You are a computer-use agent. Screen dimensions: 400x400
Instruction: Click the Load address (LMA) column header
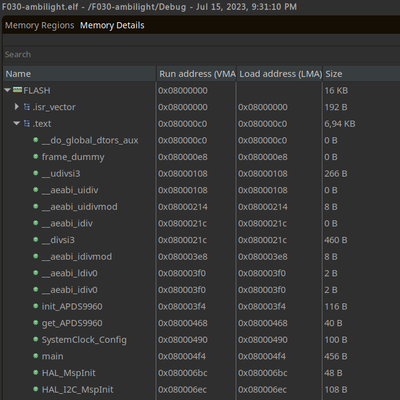coord(279,74)
